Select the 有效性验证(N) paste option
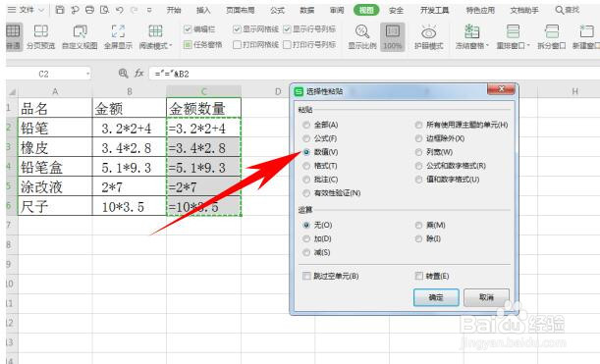 (x=306, y=193)
